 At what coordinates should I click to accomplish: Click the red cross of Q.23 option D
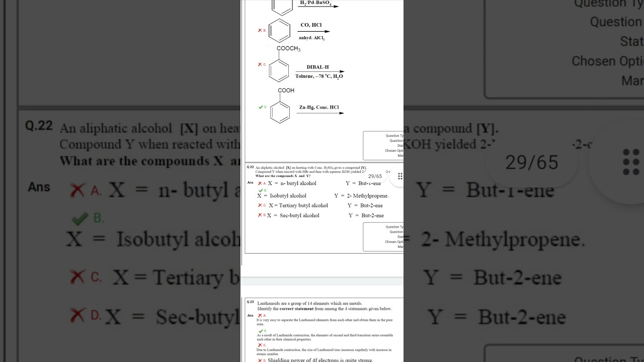[260, 360]
